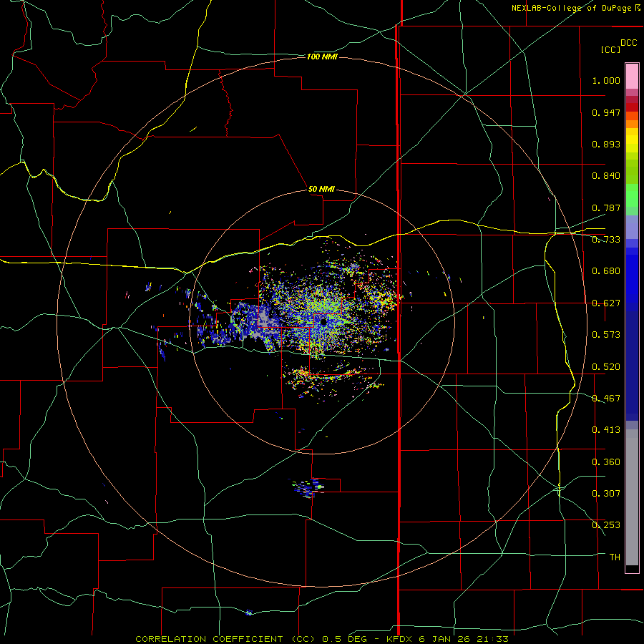The image size is (644, 644).
Task: Select the 0.947 scale value
Action: click(606, 112)
